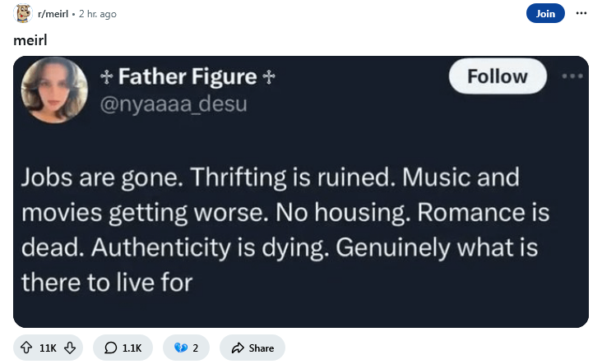Open the comments with 1.1K count
The width and height of the screenshot is (602, 364).
tap(123, 348)
